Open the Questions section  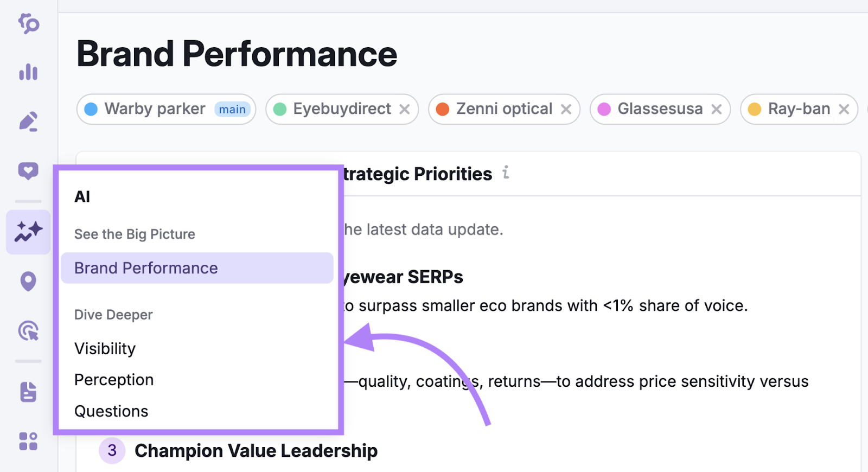(x=111, y=411)
